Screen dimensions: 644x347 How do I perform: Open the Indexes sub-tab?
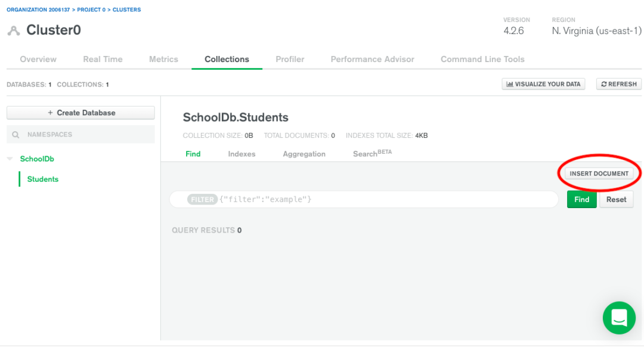(241, 154)
